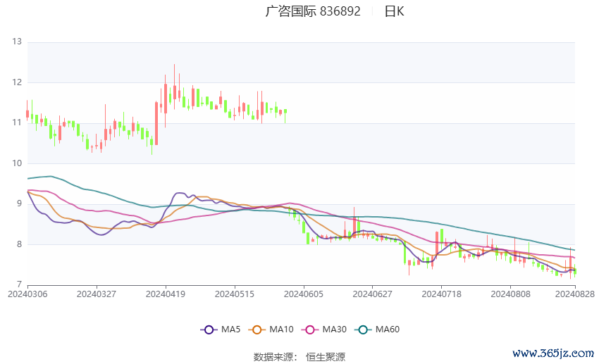Click the y-axis value 11
This screenshot has height=364, width=599.
[17, 123]
